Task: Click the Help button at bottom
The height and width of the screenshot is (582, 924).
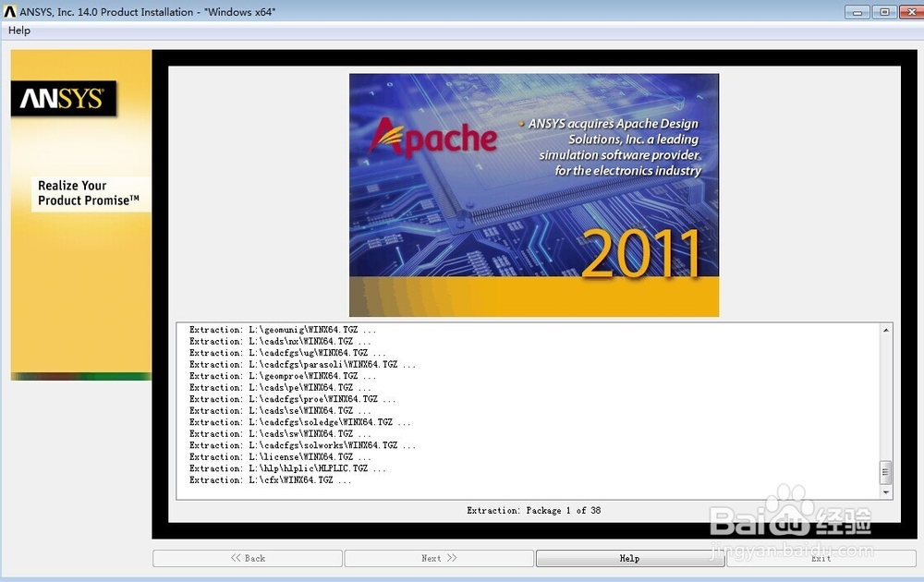Action: click(630, 558)
